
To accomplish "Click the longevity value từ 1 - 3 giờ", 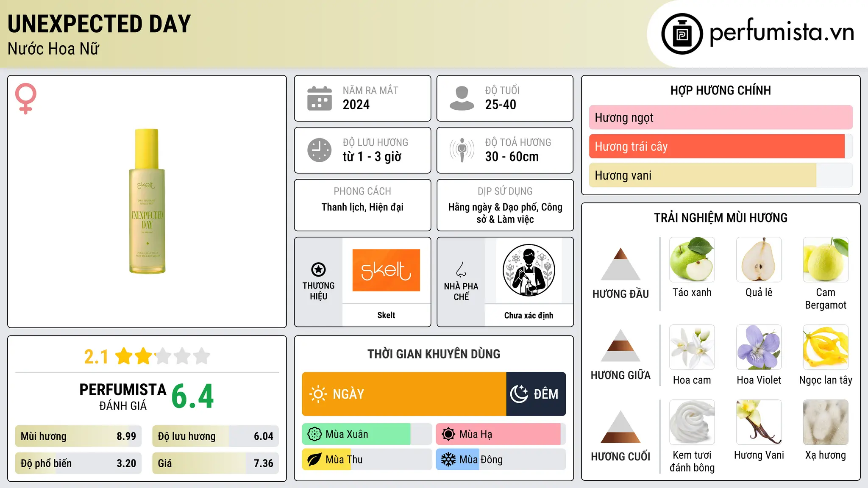I will tap(372, 157).
